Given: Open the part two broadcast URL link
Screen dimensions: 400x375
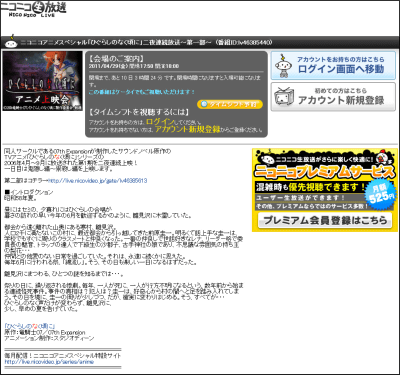Looking at the screenshot, I should tap(98, 181).
